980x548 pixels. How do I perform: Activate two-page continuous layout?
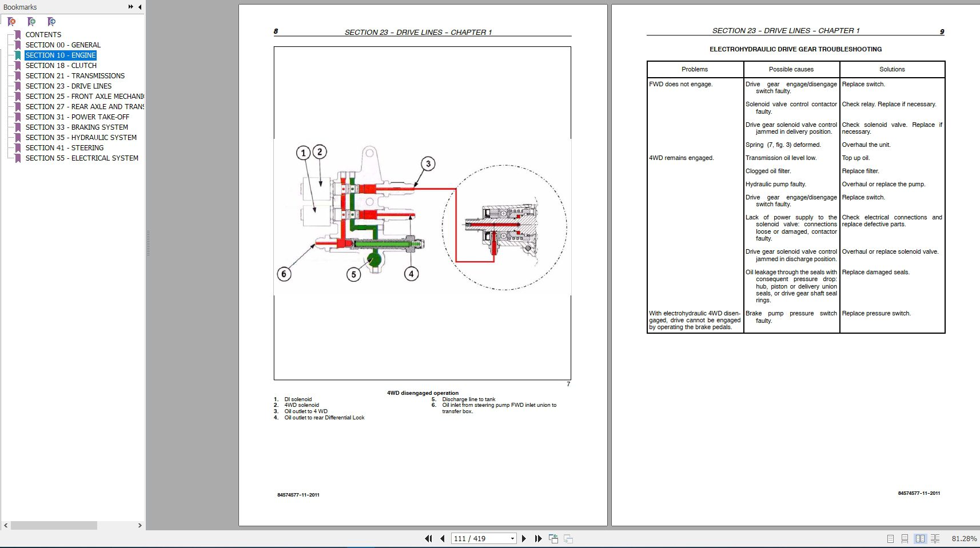935,538
